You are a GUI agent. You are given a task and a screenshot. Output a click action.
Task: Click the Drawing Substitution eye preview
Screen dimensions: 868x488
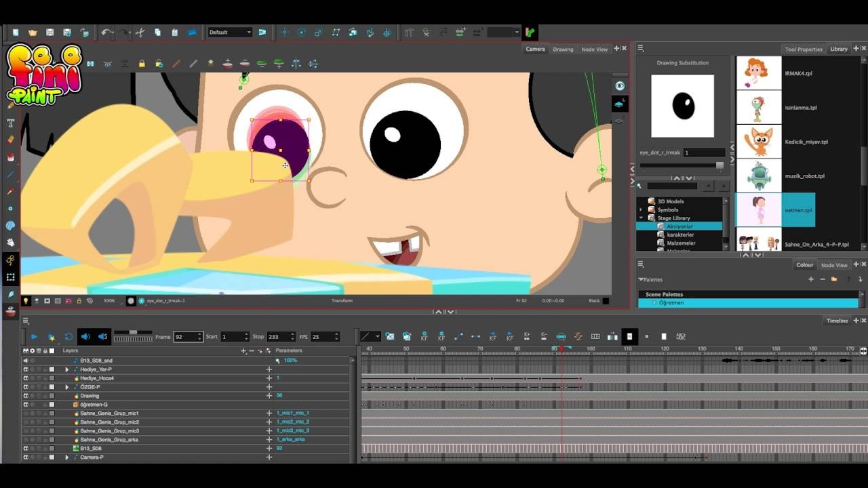coord(683,106)
